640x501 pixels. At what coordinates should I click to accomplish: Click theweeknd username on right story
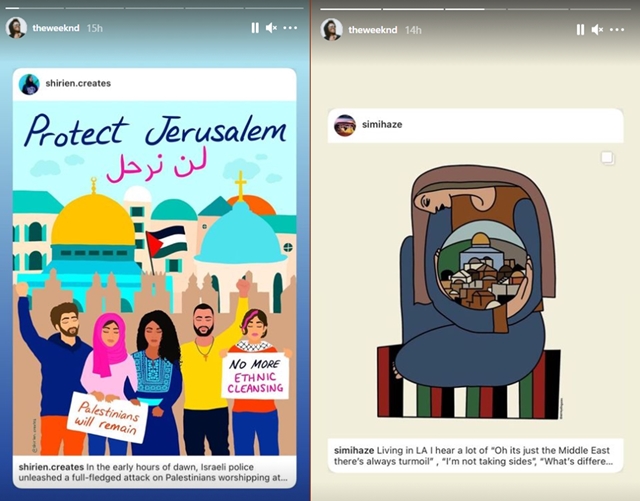tap(373, 30)
